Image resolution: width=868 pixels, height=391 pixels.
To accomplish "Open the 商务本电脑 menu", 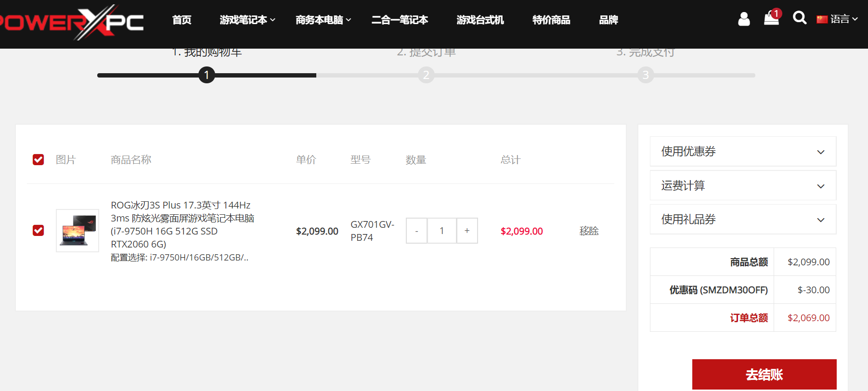I will coord(324,20).
